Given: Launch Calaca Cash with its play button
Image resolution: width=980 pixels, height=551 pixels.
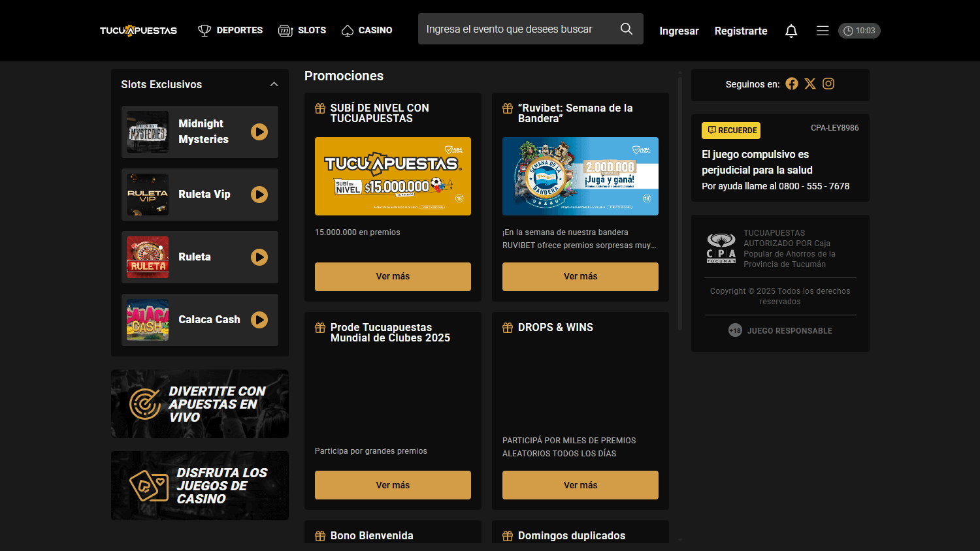Looking at the screenshot, I should tap(259, 319).
